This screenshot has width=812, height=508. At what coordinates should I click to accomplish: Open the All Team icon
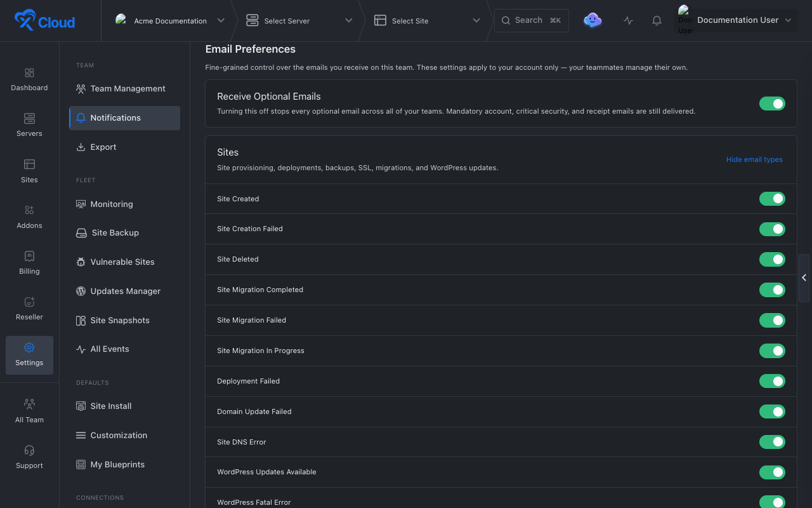point(29,404)
